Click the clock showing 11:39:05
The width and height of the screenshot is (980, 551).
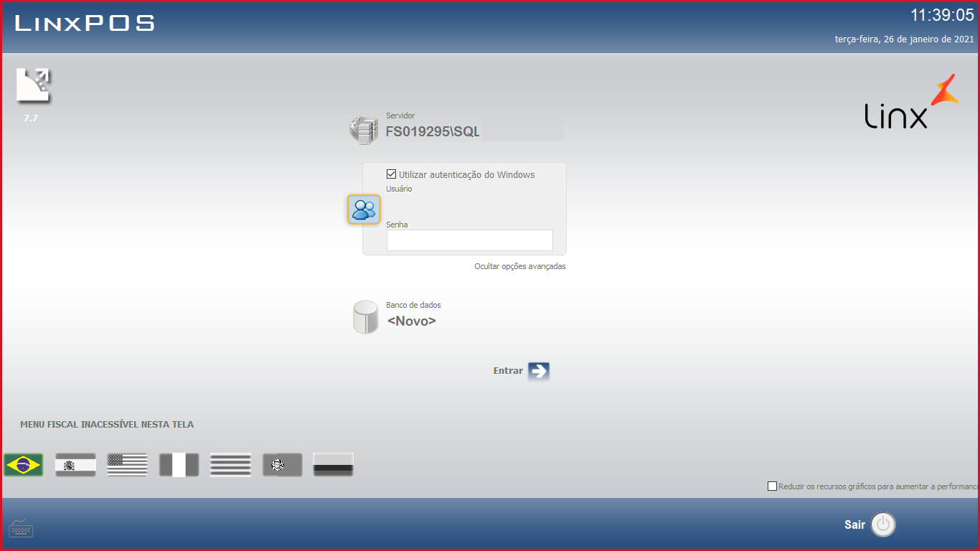pyautogui.click(x=942, y=15)
